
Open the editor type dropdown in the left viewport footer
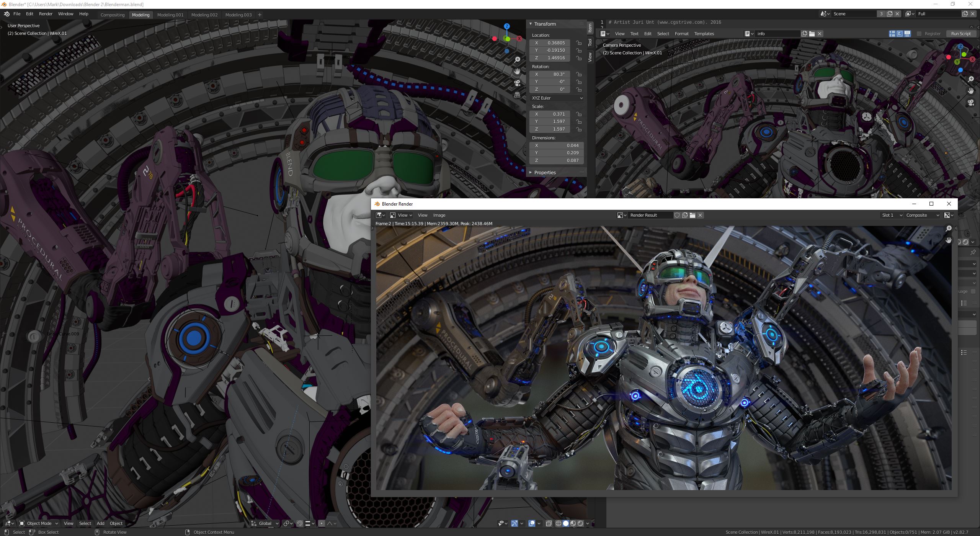[x=9, y=523]
